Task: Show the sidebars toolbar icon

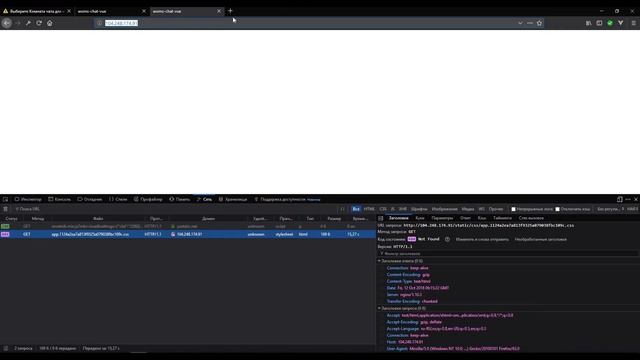Action: pyautogui.click(x=599, y=23)
